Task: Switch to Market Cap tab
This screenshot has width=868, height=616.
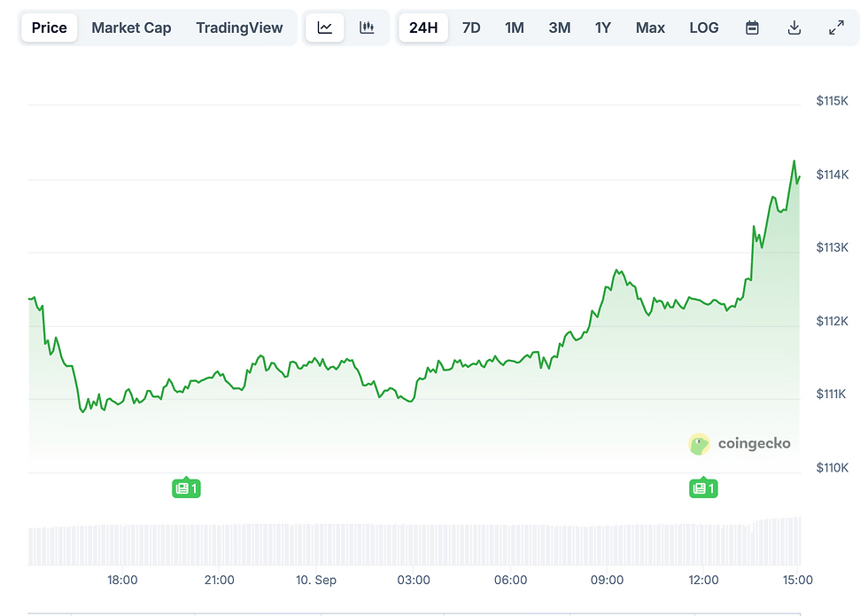Action: [131, 27]
